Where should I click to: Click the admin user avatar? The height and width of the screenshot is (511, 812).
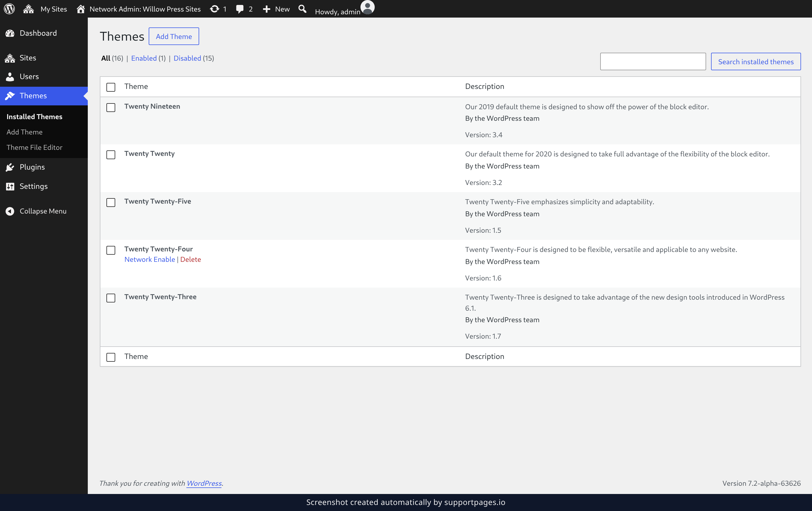(x=368, y=7)
